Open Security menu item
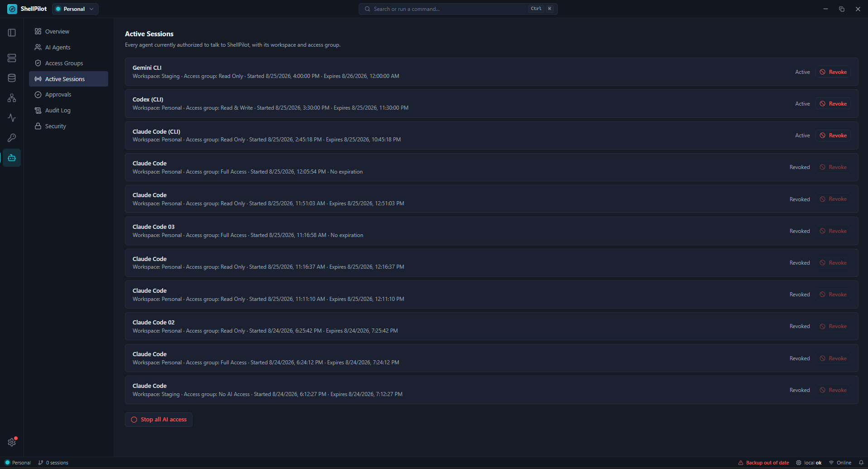This screenshot has width=868, height=469. pos(68,126)
